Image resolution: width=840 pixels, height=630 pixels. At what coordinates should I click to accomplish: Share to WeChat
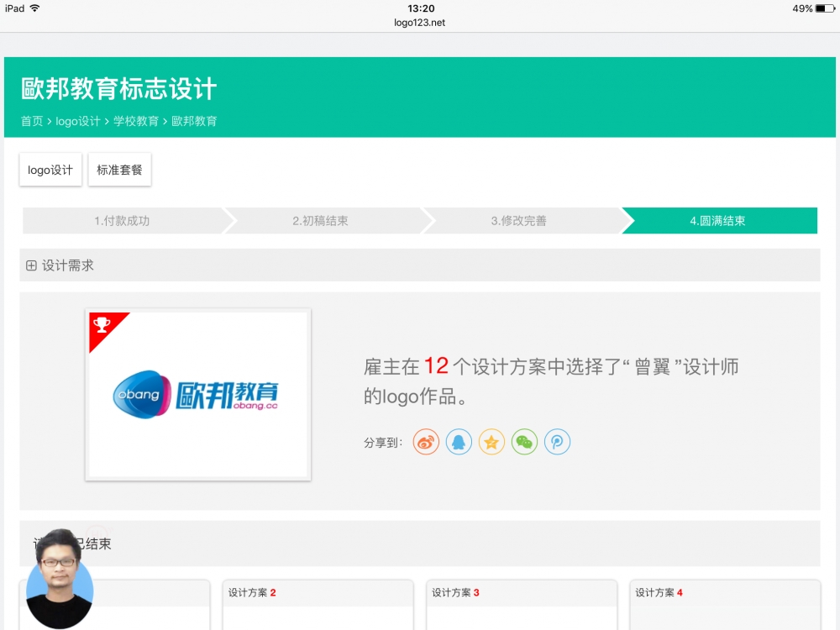pyautogui.click(x=524, y=442)
